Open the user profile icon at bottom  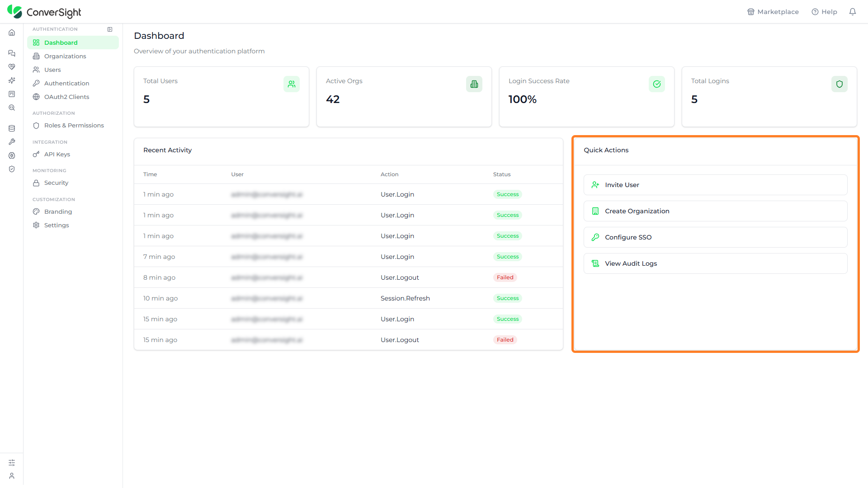point(12,476)
